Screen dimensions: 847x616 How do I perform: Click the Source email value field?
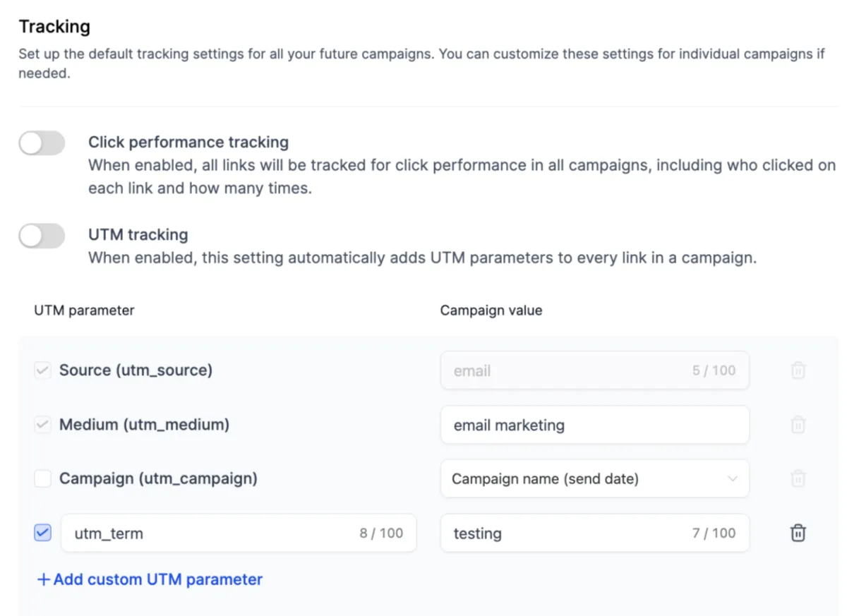pyautogui.click(x=565, y=371)
